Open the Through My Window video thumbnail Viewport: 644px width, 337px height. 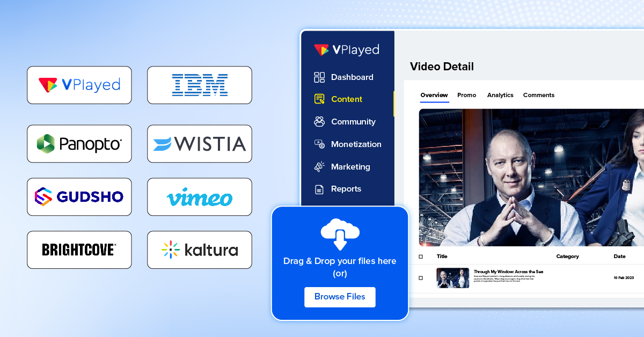coord(452,278)
